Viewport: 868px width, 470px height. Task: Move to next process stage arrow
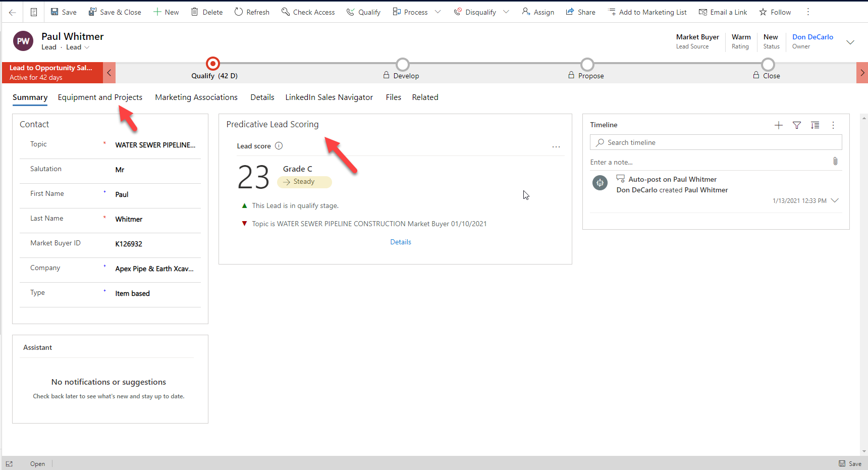[862, 73]
